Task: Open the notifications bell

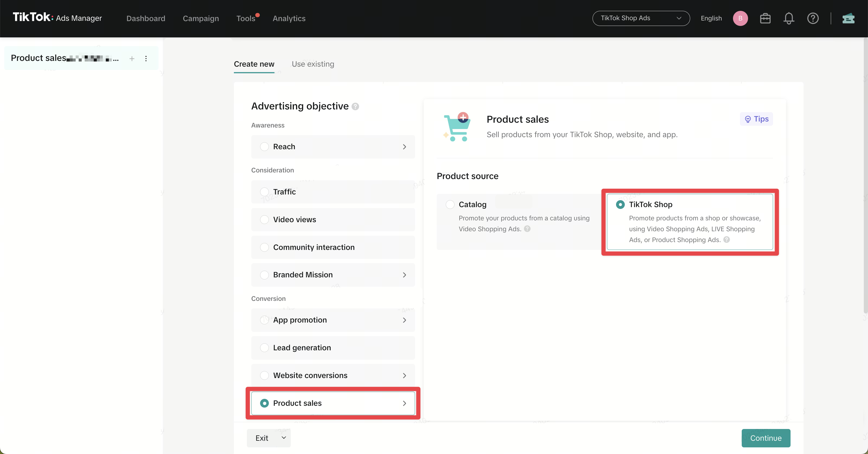Action: click(x=788, y=18)
